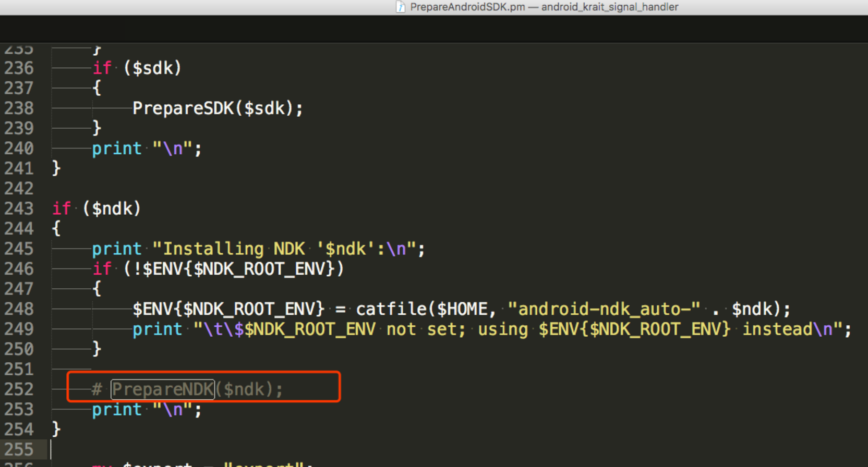
Task: Click line number 239 in the gutter
Action: (x=19, y=128)
